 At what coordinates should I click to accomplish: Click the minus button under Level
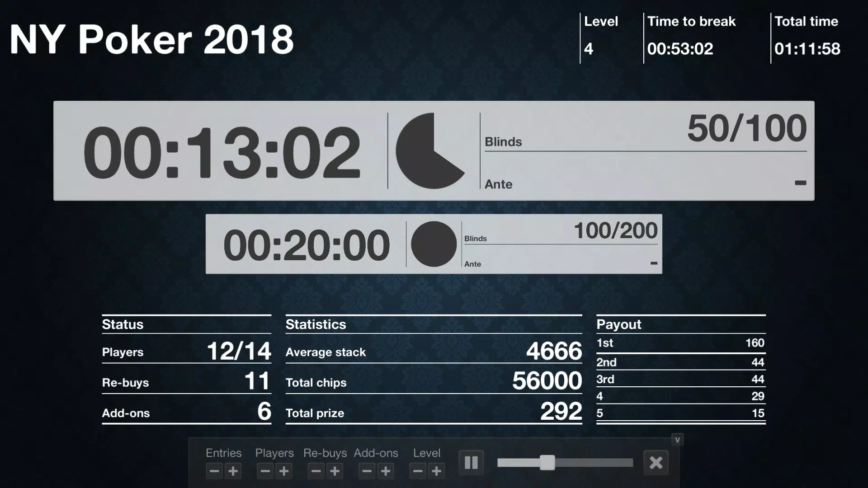tap(417, 471)
